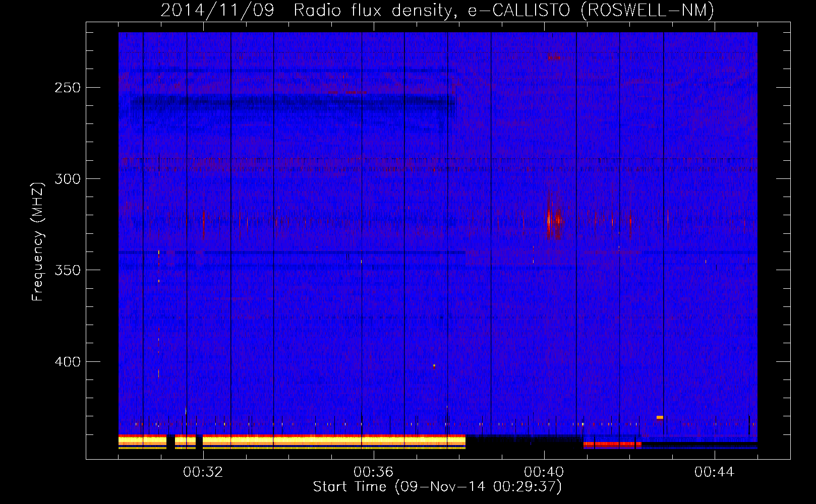The width and height of the screenshot is (816, 504).
Task: Click the small orange marker near 00:43
Action: point(660,417)
